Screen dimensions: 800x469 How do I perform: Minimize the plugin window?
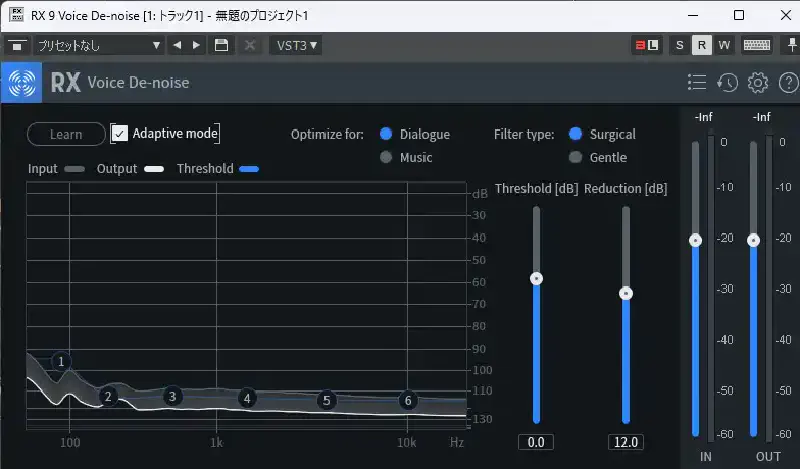point(693,15)
